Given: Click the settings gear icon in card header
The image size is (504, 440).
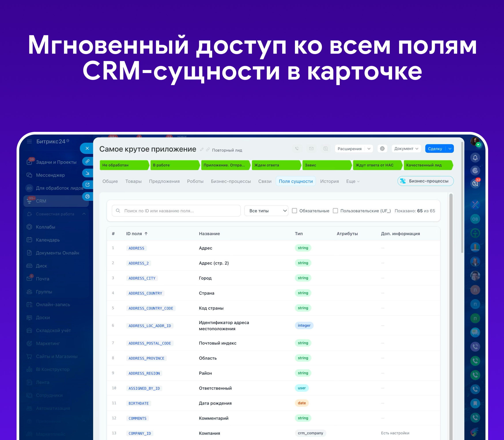Looking at the screenshot, I should coord(382,149).
